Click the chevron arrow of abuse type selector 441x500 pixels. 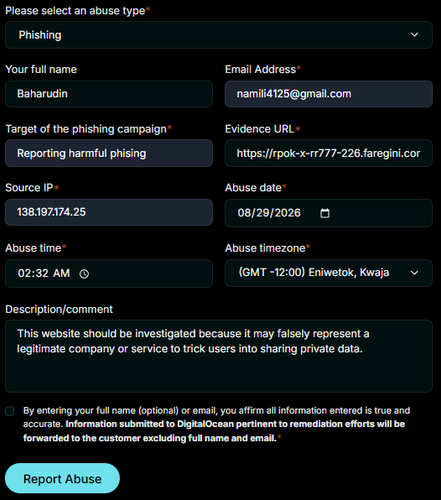(414, 35)
